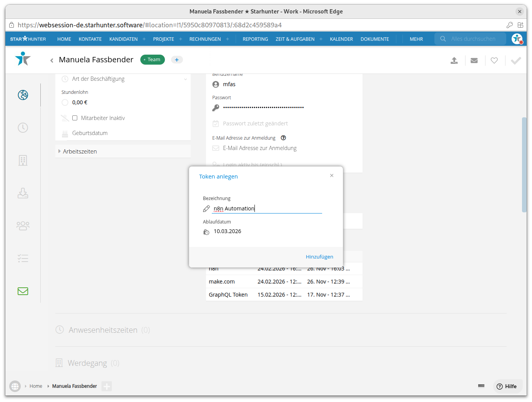
Task: Click Hinzufügen to add the token
Action: pyautogui.click(x=319, y=257)
